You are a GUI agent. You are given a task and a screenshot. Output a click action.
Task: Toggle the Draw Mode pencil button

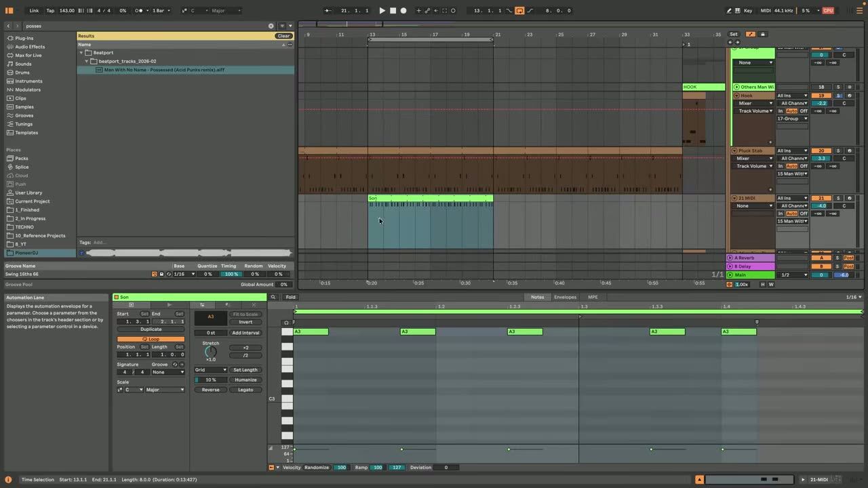(729, 11)
